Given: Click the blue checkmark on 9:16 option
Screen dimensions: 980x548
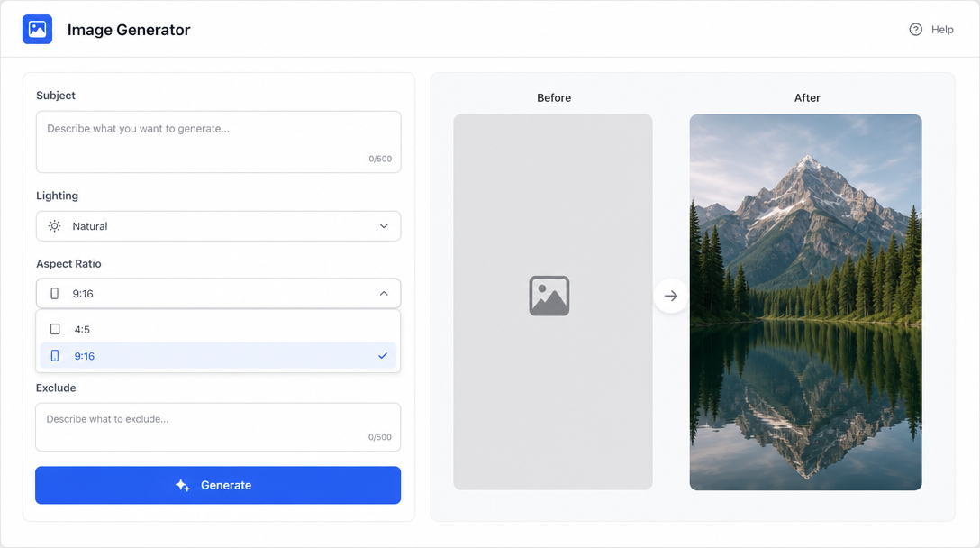Looking at the screenshot, I should [x=383, y=355].
